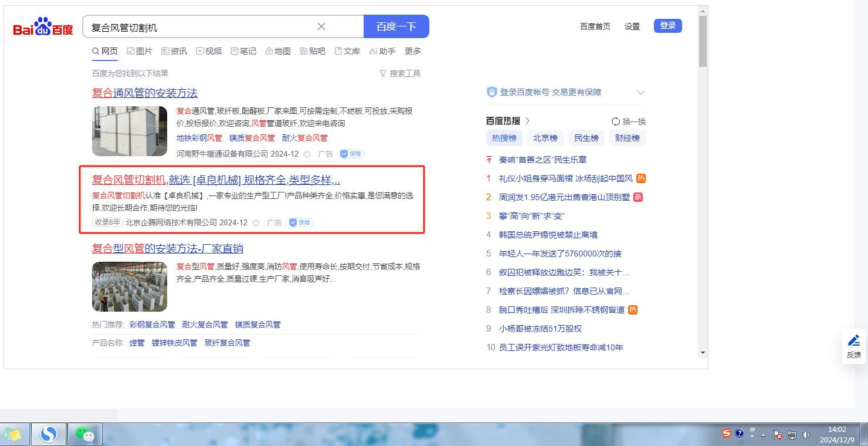Open the 百度首页 link
Screen dimensions: 868x446
tap(595, 26)
